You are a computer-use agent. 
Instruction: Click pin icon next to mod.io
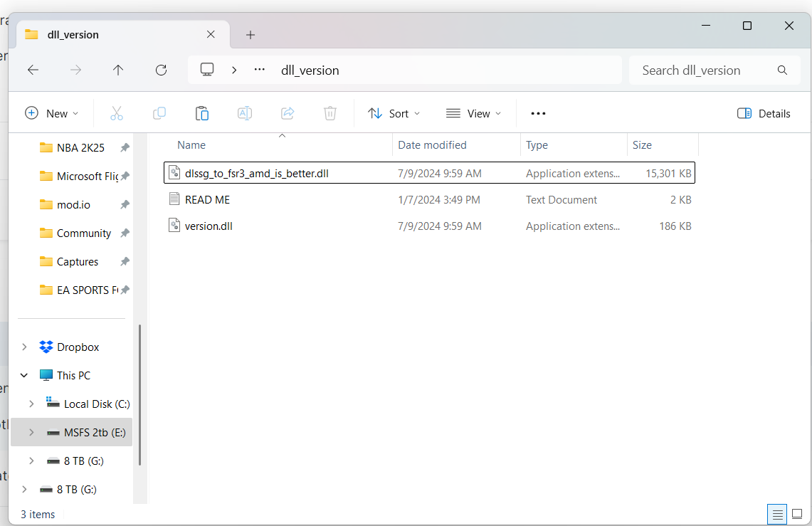(125, 204)
